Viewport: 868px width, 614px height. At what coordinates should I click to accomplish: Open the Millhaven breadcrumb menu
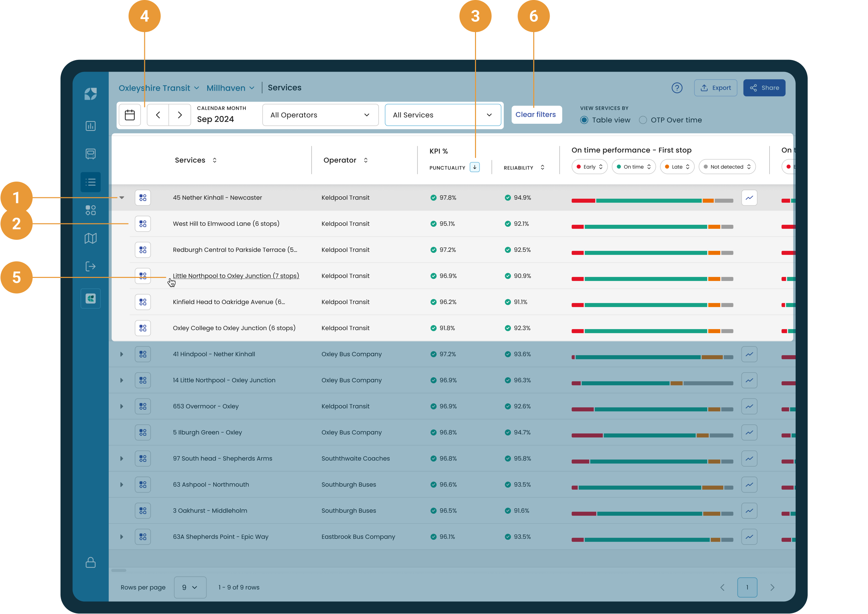[230, 88]
